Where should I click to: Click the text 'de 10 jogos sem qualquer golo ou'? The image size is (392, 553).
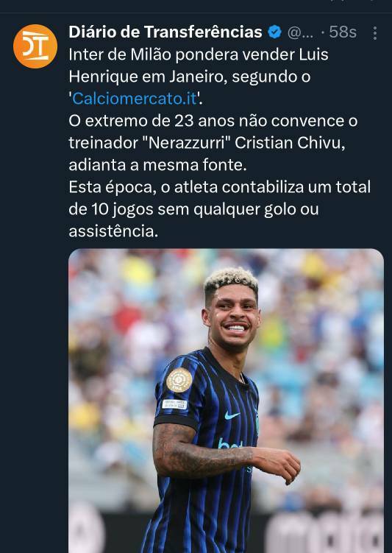click(193, 209)
